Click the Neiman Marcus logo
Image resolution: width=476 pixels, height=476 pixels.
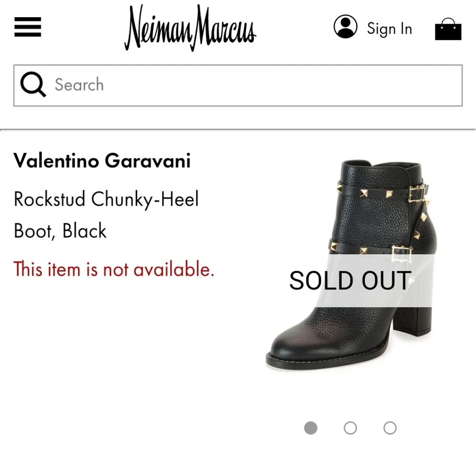click(x=190, y=29)
